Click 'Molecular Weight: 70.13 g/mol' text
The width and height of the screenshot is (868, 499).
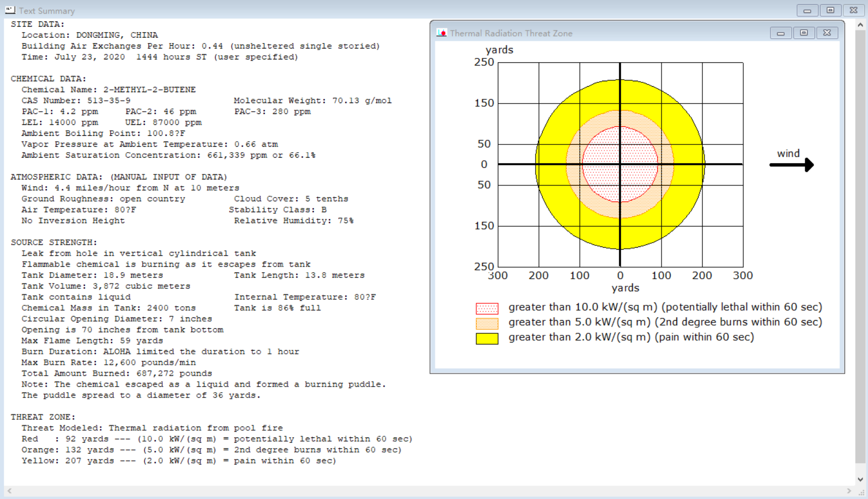pos(313,100)
